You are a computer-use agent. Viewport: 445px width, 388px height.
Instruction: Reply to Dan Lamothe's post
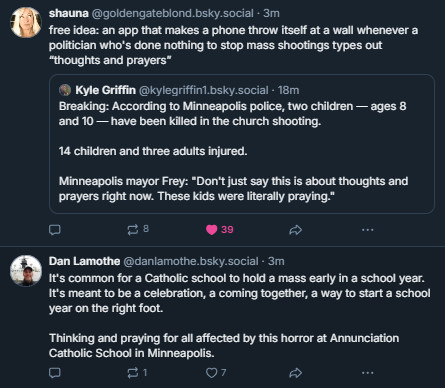pos(55,373)
